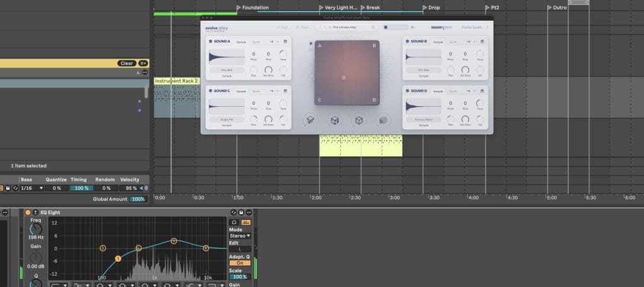Select the Sample tab in Sound D
Image resolution: width=644 pixels, height=287 pixels.
[438, 91]
